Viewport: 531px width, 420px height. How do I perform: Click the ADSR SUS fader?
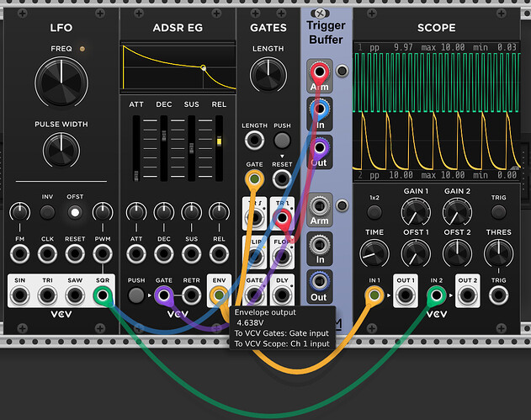click(x=191, y=148)
